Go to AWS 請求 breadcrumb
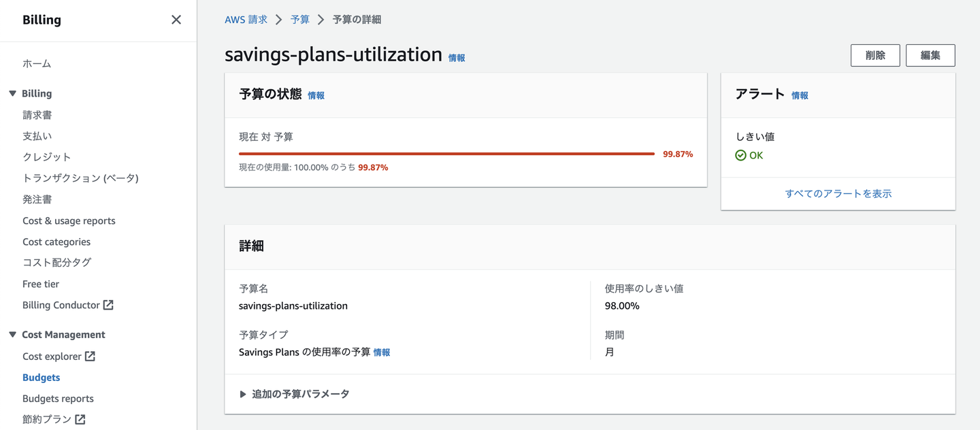 (246, 20)
